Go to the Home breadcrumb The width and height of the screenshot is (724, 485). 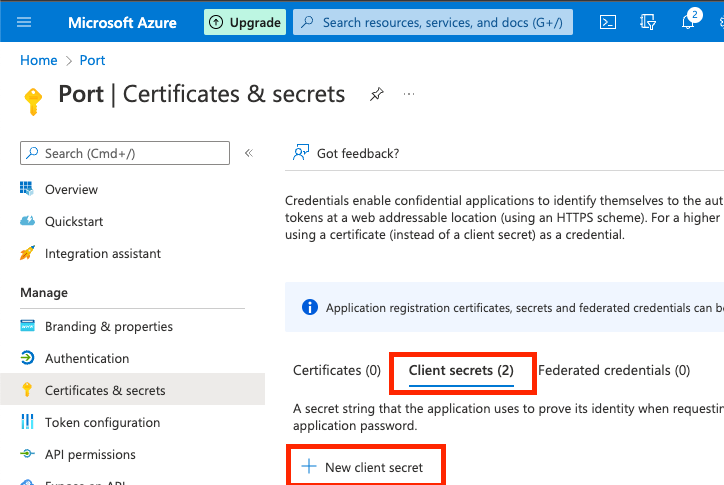point(38,60)
